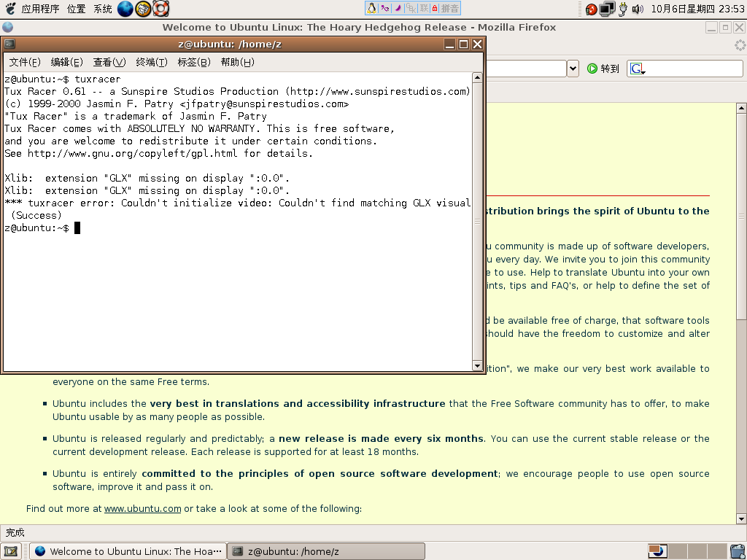This screenshot has width=747, height=560.
Task: Click the '*** tuxracer error' line in terminal
Action: (238, 203)
